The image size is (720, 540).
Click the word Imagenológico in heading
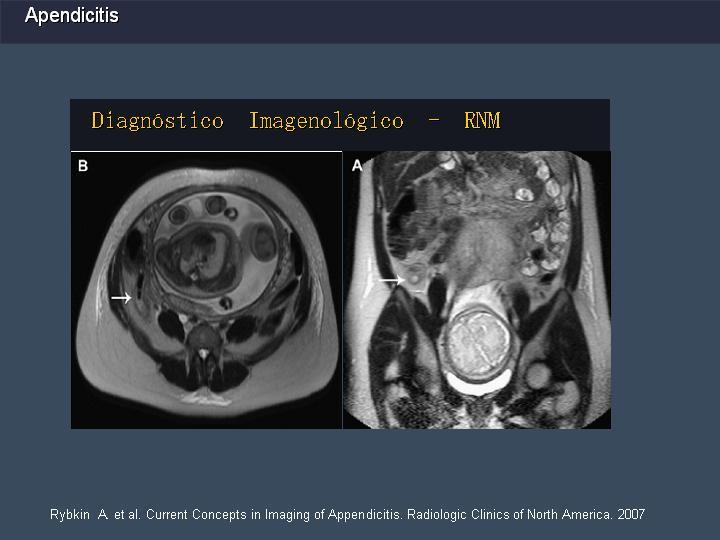(326, 121)
